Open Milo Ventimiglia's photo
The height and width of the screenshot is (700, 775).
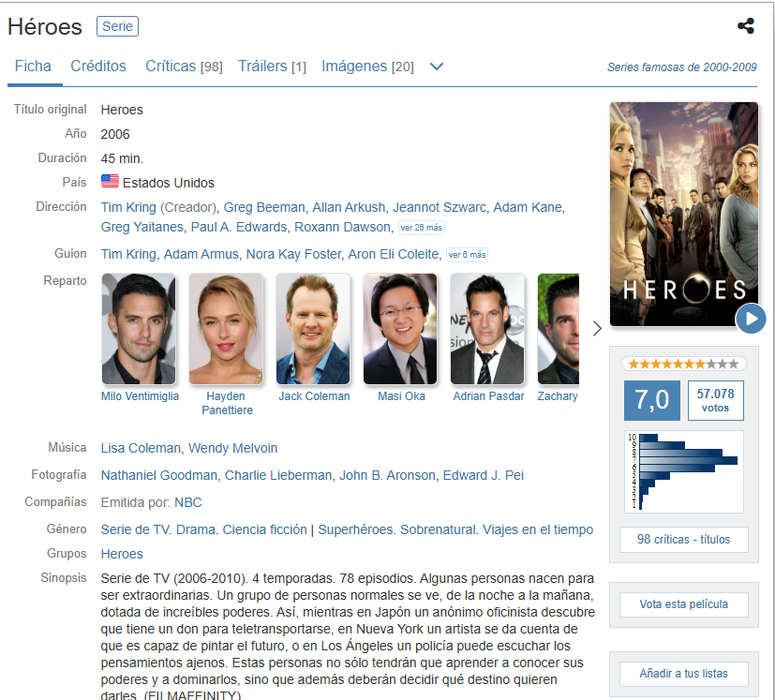tap(139, 329)
